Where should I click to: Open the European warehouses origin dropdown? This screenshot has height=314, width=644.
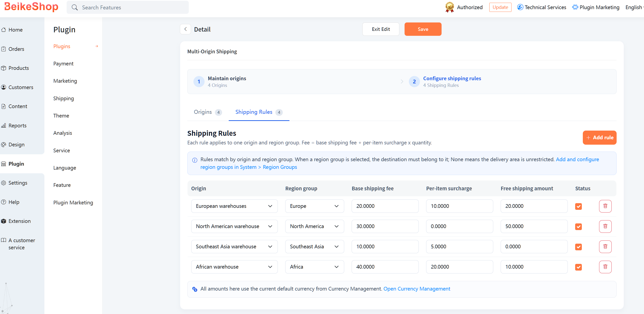pos(234,206)
